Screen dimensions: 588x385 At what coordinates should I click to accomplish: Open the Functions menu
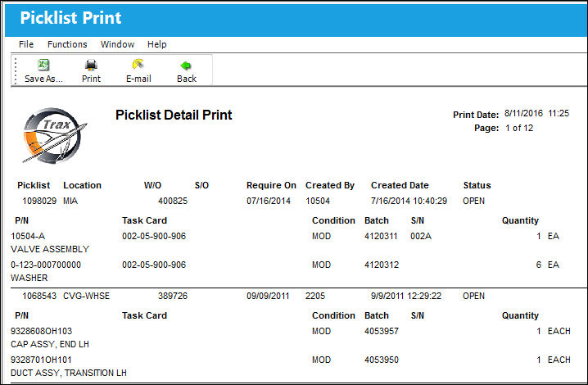click(67, 44)
